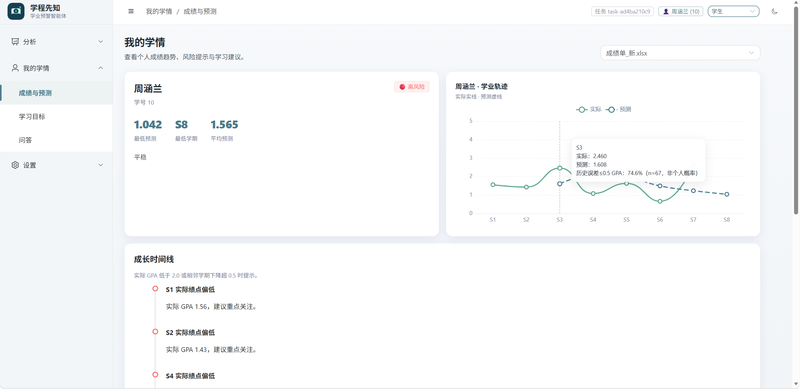This screenshot has width=800, height=389.
Task: Switch to dark mode with moon icon
Action: click(x=774, y=11)
